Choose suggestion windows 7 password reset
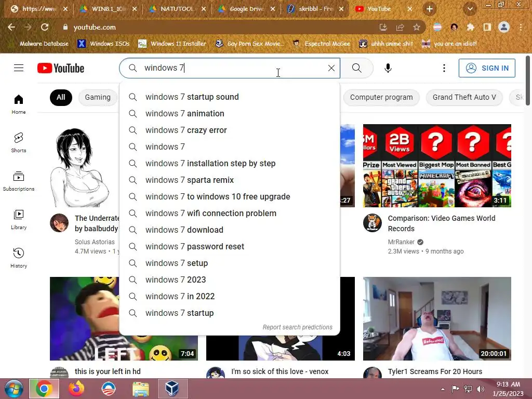The height and width of the screenshot is (399, 532). point(230,247)
